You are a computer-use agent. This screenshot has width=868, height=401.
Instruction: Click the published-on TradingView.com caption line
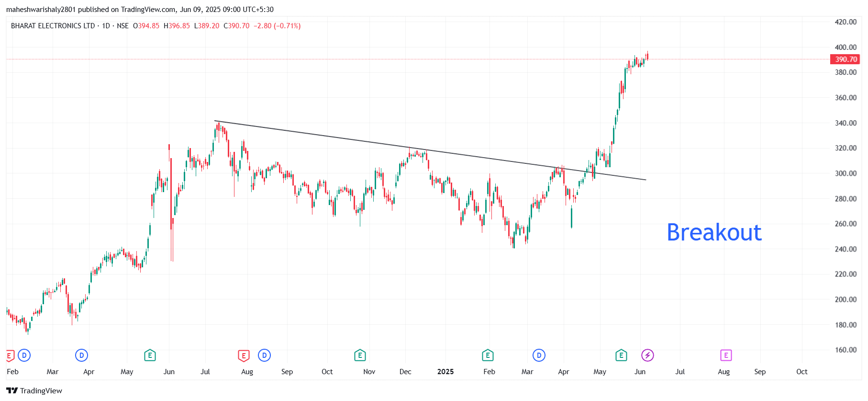click(140, 10)
